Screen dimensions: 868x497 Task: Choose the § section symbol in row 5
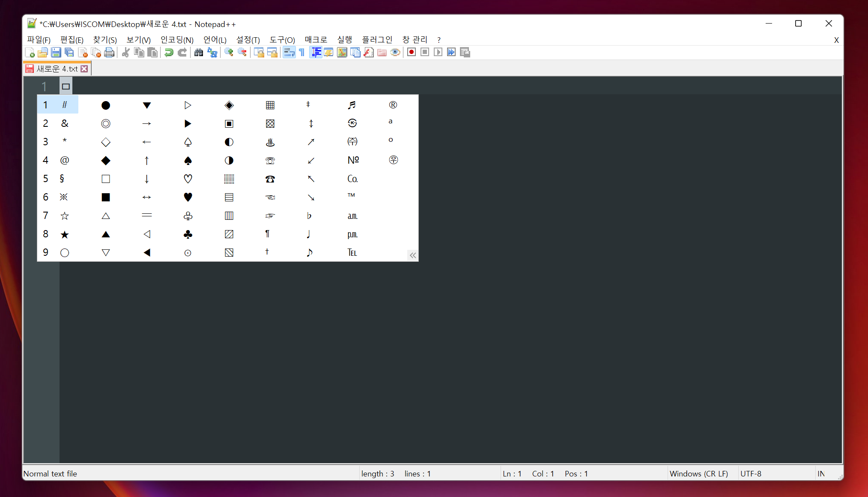tap(62, 179)
